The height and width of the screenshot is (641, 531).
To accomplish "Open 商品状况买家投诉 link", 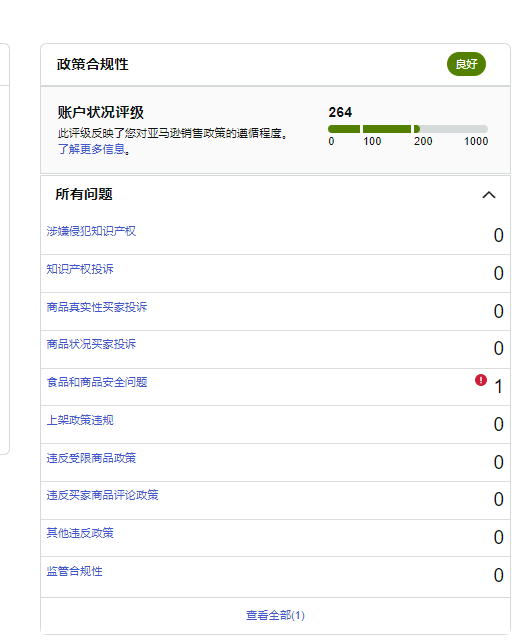I will pyautogui.click(x=91, y=344).
